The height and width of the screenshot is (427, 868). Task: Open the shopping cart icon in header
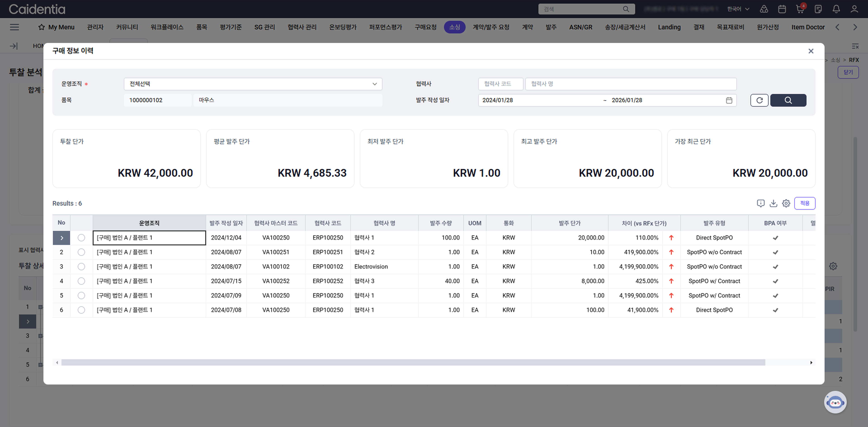(800, 9)
